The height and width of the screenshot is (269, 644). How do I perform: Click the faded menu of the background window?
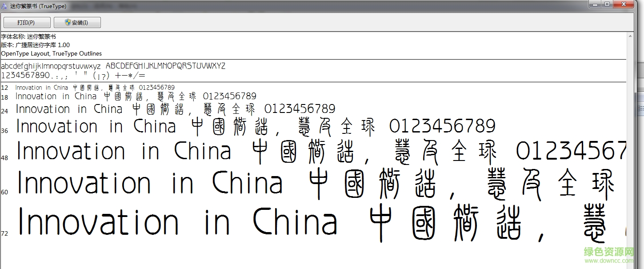[103, 6]
